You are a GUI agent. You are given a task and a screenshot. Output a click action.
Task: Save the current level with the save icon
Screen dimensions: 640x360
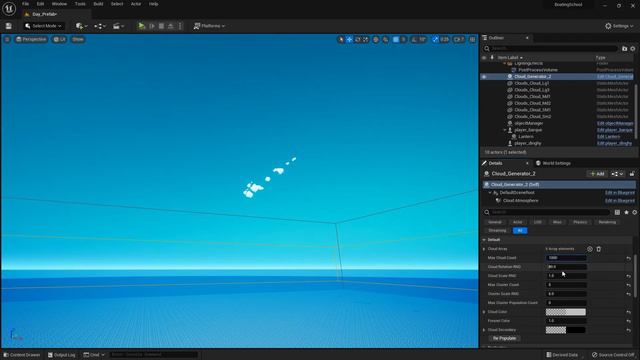pos(9,26)
